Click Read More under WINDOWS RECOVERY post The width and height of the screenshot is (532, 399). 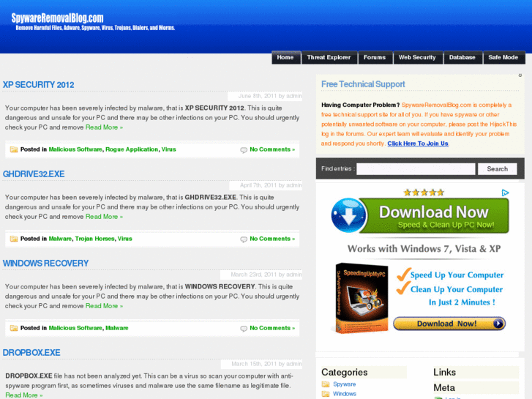[104, 306]
